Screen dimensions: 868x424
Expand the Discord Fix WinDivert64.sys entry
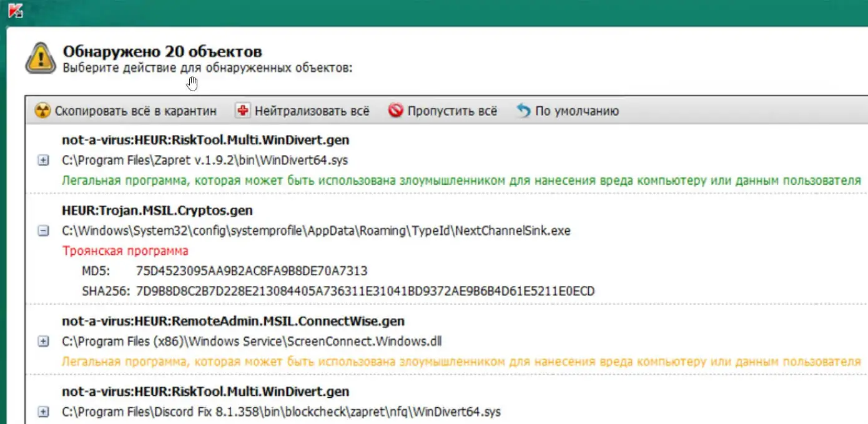pyautogui.click(x=43, y=412)
